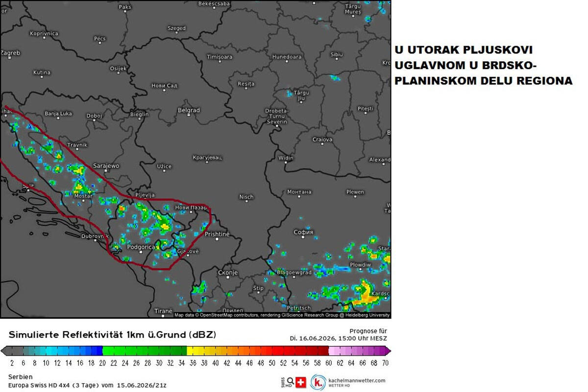Select the Plowdiw city label

click(x=360, y=264)
